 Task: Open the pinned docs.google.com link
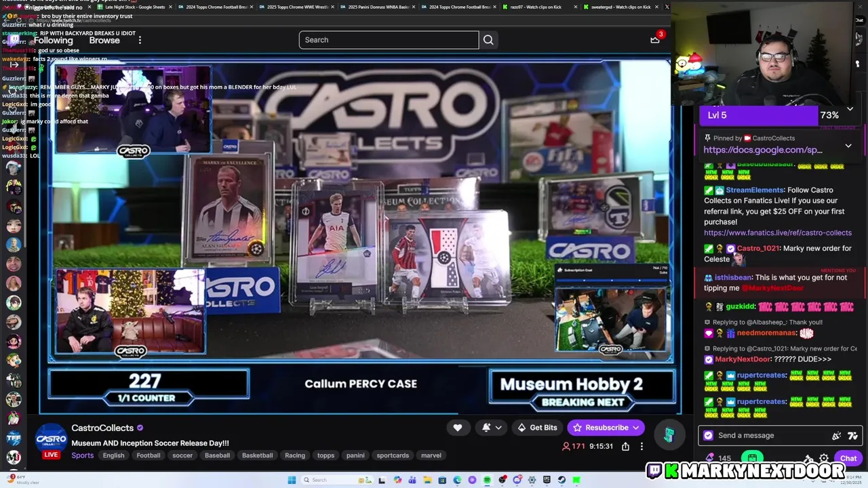763,150
